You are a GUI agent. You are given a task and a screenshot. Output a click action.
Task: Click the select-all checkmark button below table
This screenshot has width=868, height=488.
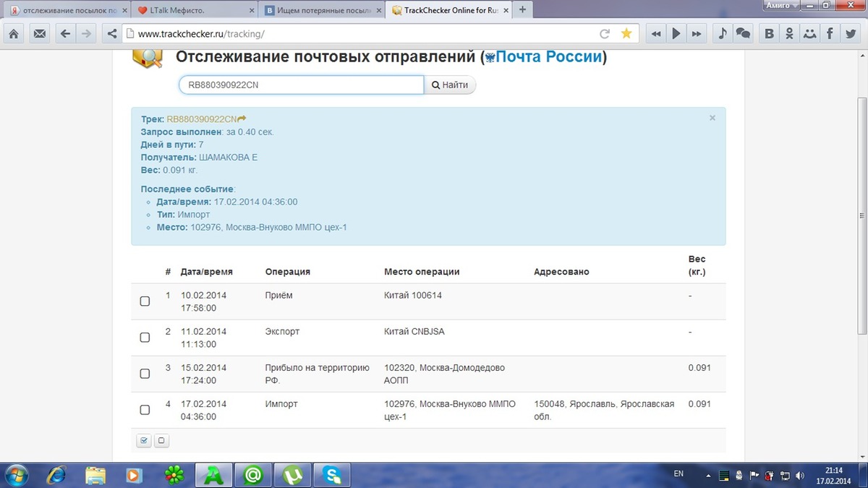(x=143, y=440)
